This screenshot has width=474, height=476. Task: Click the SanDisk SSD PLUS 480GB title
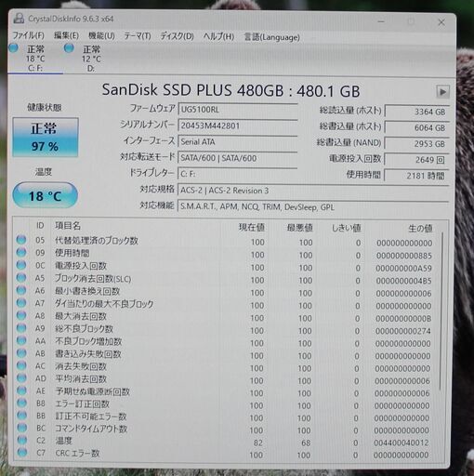click(230, 91)
